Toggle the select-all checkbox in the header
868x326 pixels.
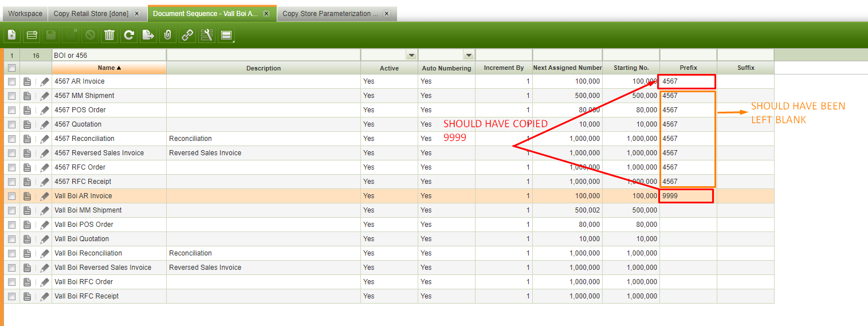pos(12,68)
